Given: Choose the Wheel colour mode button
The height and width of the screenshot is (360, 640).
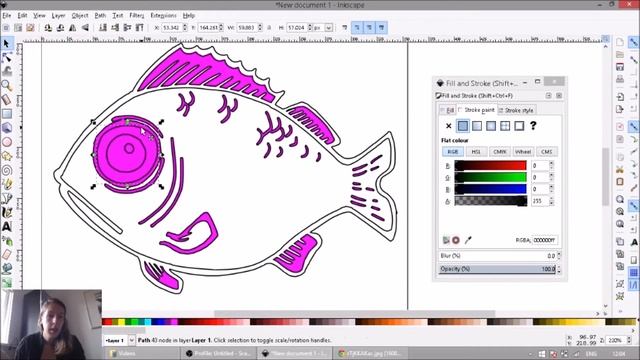Looking at the screenshot, I should point(523,152).
